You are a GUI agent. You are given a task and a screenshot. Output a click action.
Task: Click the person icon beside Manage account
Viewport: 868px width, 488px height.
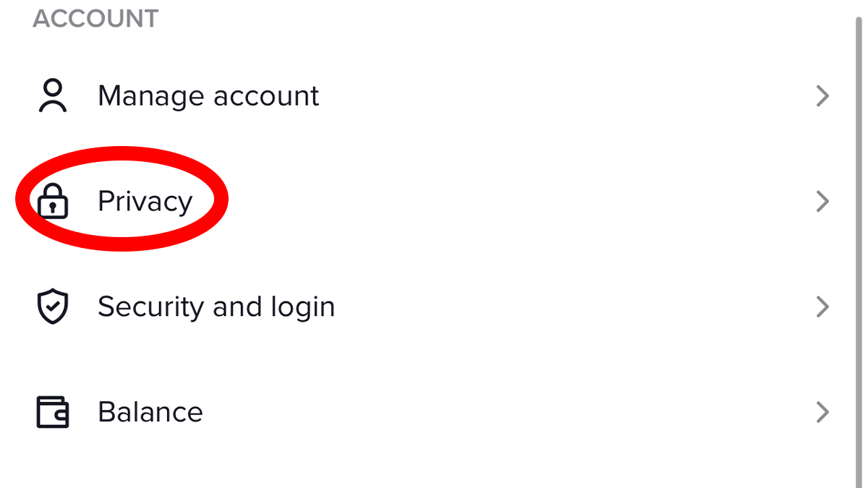coord(53,96)
